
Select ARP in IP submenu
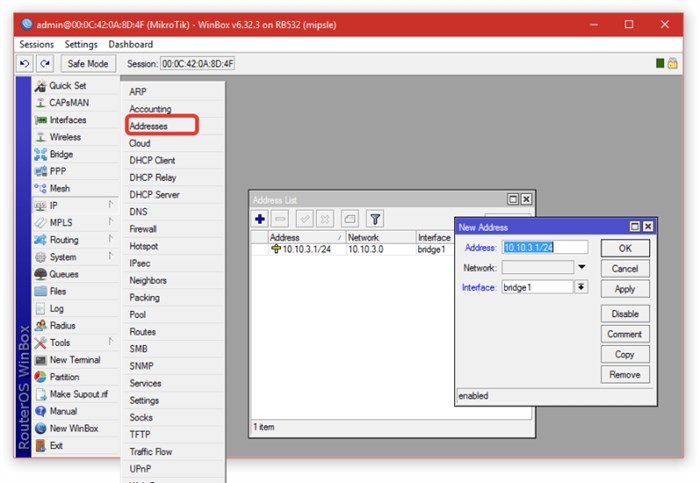(174, 92)
